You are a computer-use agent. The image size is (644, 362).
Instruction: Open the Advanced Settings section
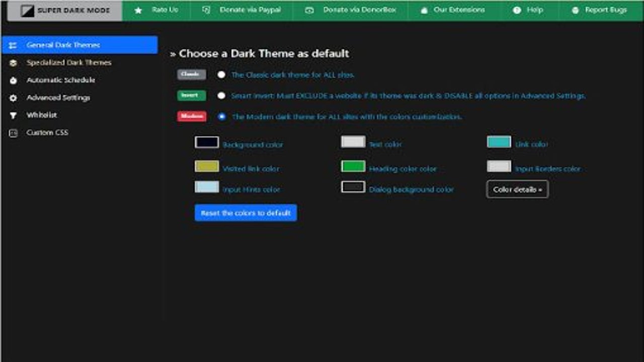click(x=79, y=98)
